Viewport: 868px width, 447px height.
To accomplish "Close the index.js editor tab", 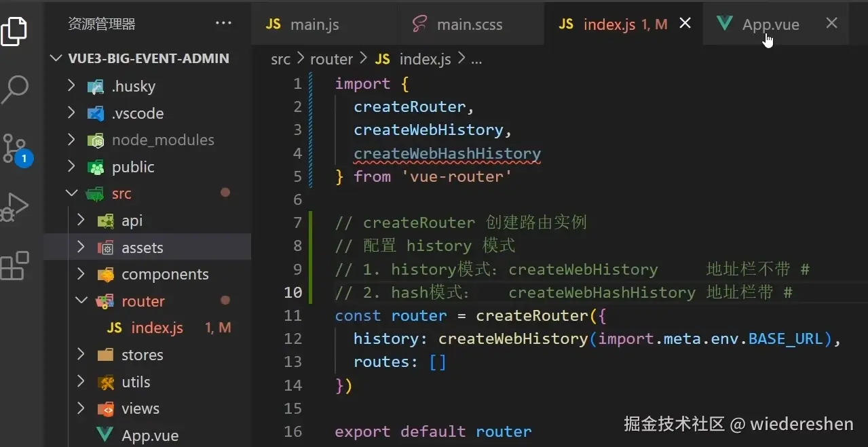I will click(x=685, y=24).
